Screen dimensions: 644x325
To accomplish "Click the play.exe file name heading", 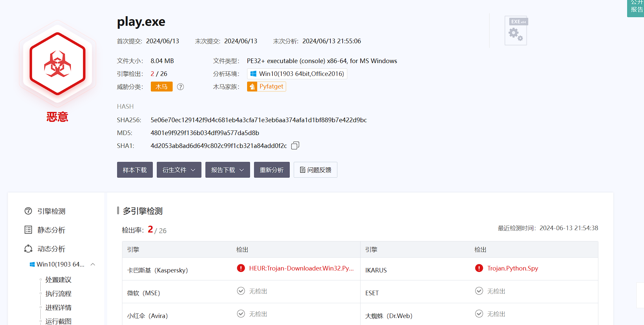I will coord(141,22).
